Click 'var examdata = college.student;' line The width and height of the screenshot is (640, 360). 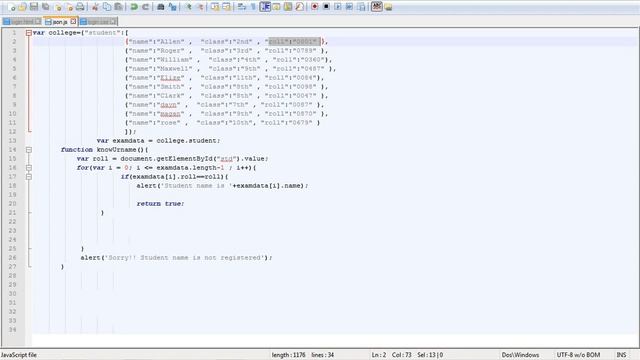pyautogui.click(x=158, y=140)
